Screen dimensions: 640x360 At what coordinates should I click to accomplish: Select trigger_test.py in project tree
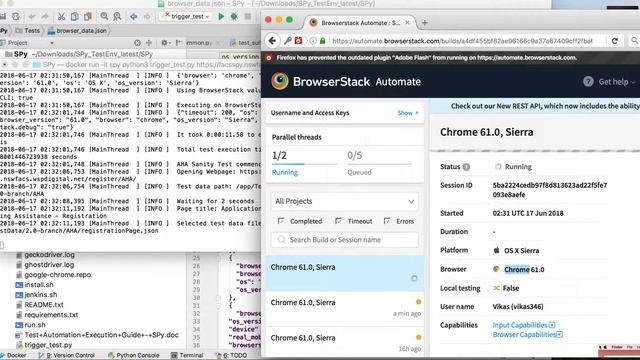pos(43,345)
